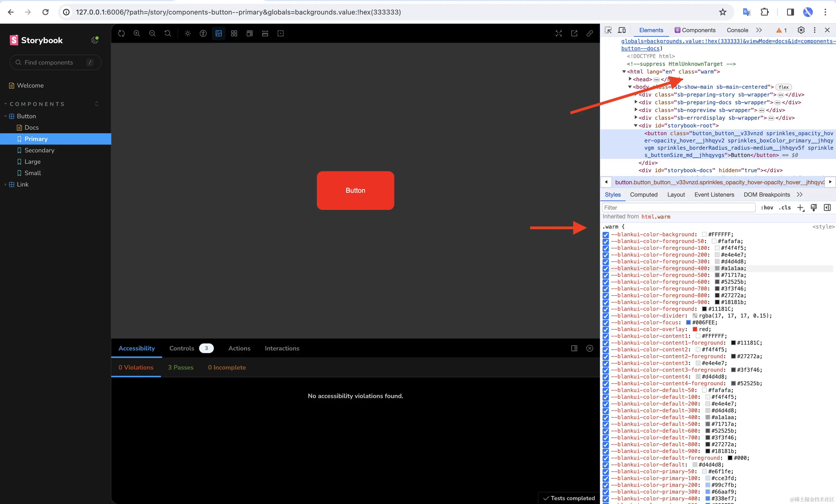The height and width of the screenshot is (504, 836).
Task: Toggle the grid overlay
Action: [234, 33]
